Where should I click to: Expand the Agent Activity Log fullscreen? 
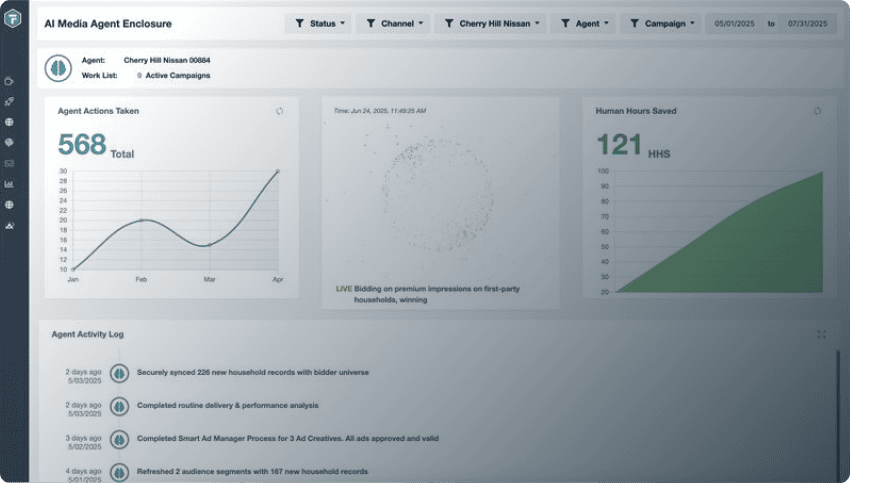tap(821, 334)
